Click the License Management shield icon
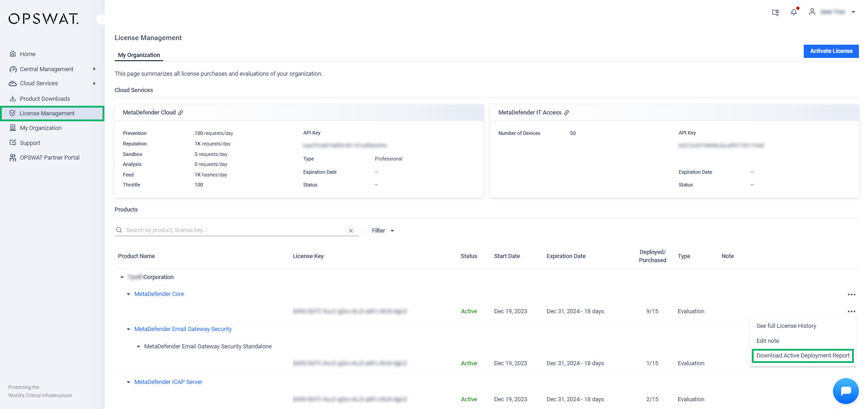The image size is (868, 409). tap(12, 113)
